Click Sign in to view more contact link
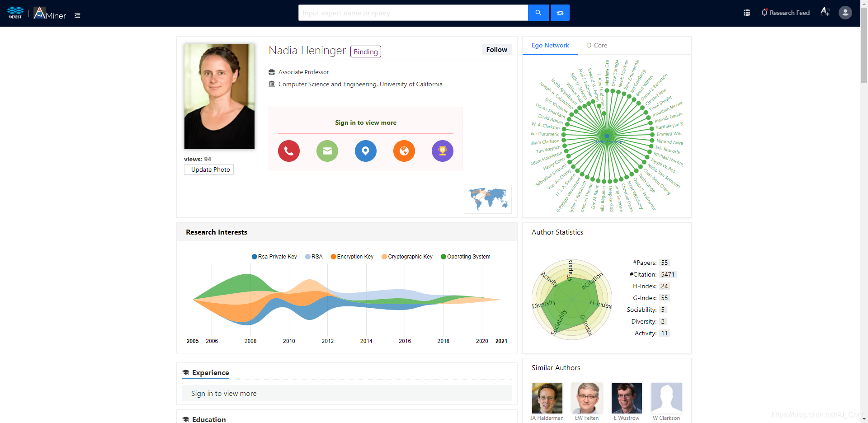The image size is (868, 423). [366, 122]
